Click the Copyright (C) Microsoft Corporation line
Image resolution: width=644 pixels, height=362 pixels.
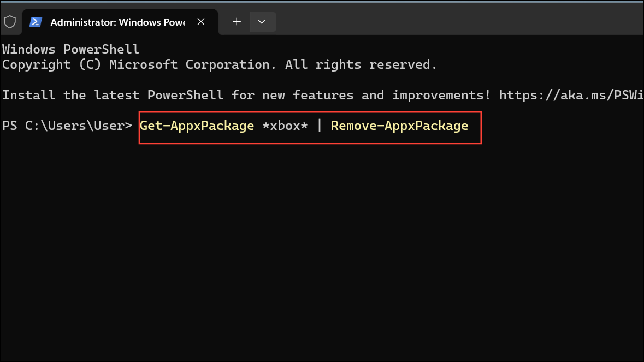[220, 65]
